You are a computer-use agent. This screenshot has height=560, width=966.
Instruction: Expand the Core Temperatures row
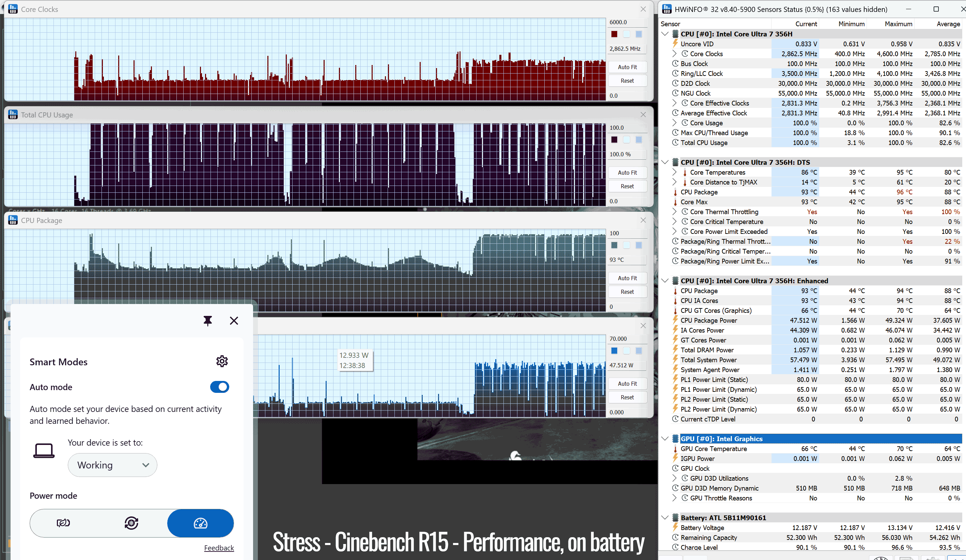675,172
